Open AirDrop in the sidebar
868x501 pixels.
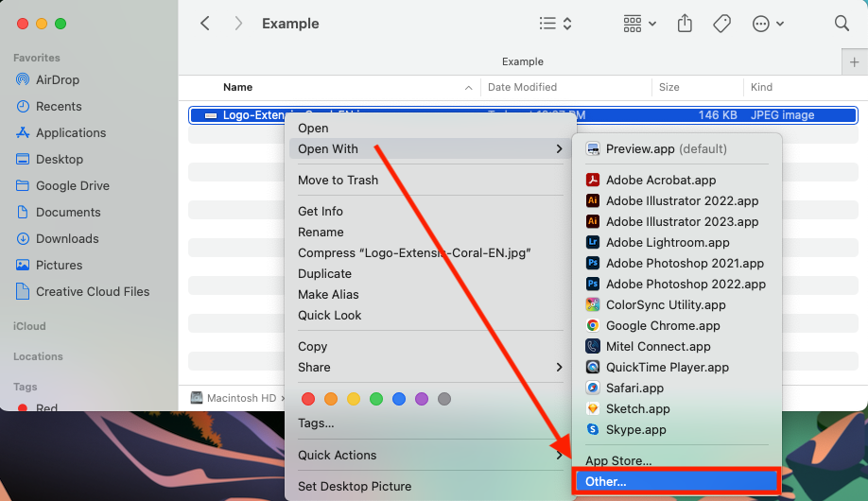pyautogui.click(x=58, y=79)
